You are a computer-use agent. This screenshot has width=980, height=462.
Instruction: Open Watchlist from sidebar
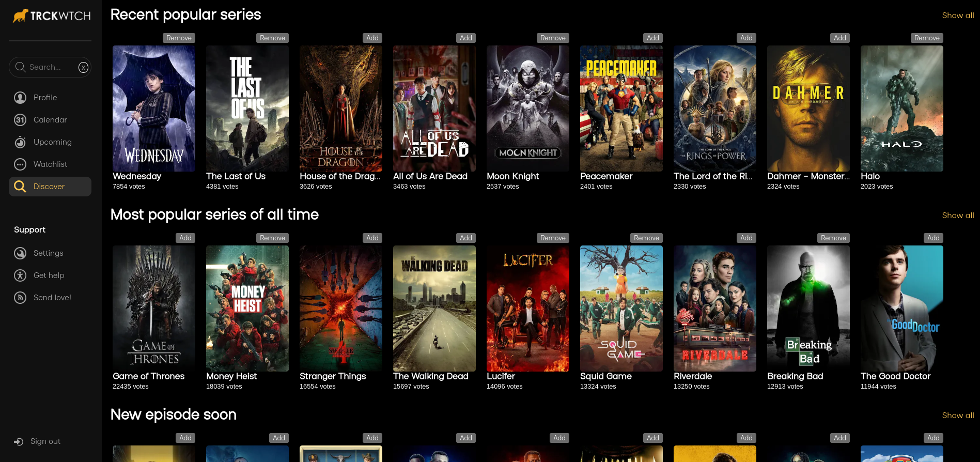pos(50,164)
